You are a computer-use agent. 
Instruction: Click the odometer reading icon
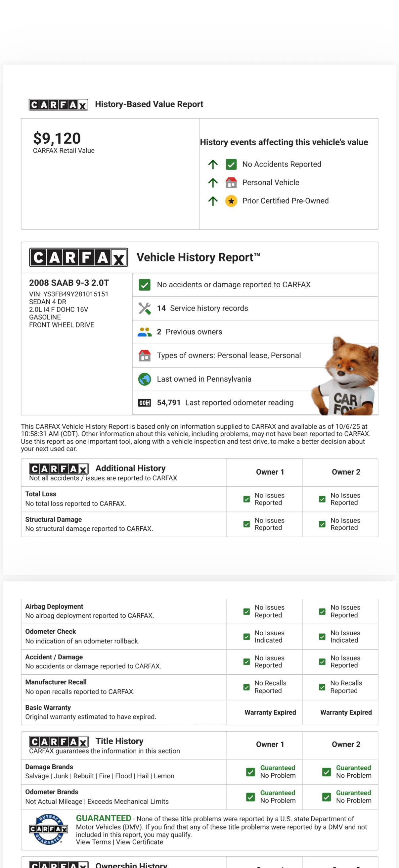(145, 403)
